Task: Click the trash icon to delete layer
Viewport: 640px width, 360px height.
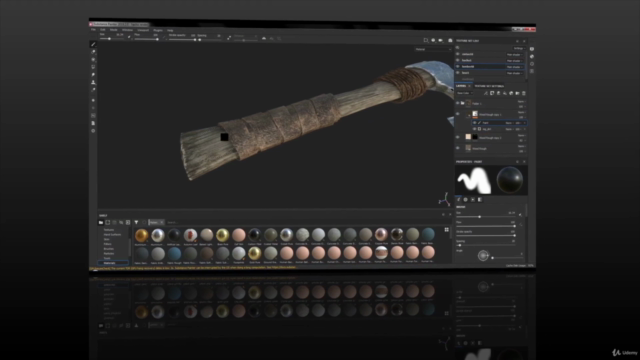Action: (524, 93)
